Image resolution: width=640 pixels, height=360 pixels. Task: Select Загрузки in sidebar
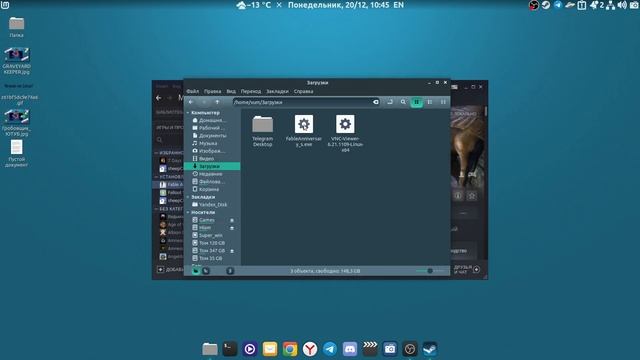[212, 166]
